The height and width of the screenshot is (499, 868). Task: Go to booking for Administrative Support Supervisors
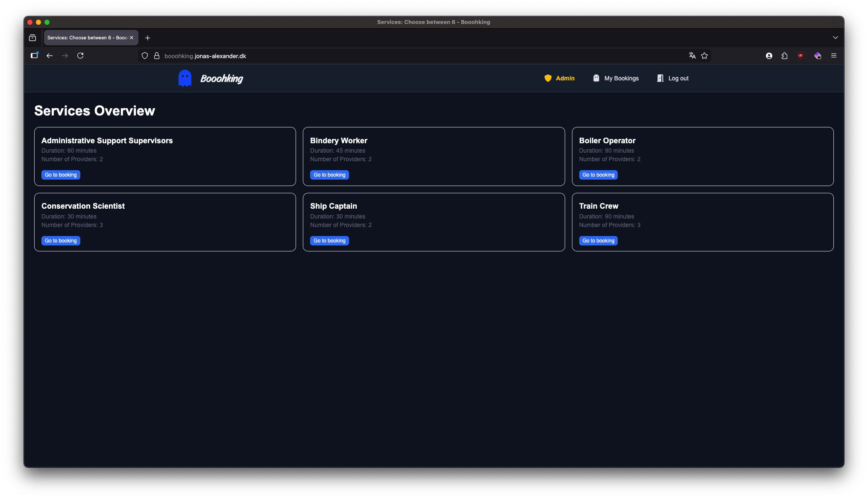click(61, 175)
